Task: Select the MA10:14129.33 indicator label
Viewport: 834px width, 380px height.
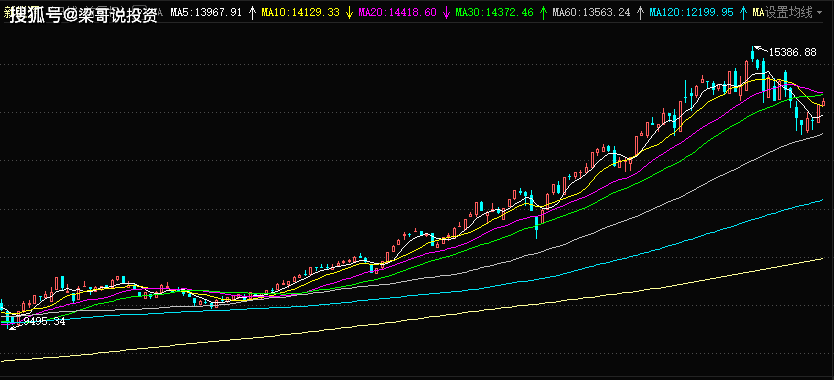Action: pos(301,13)
